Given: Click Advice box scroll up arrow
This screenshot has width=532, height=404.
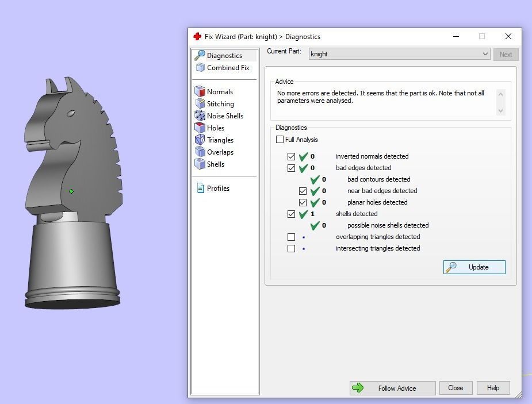Looking at the screenshot, I should (500, 94).
